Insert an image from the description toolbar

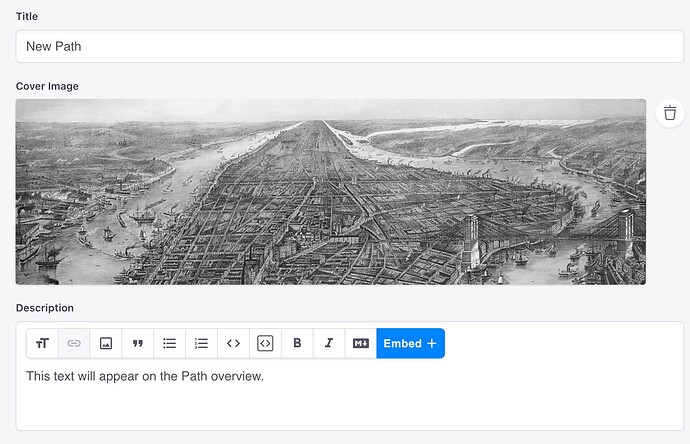(106, 343)
